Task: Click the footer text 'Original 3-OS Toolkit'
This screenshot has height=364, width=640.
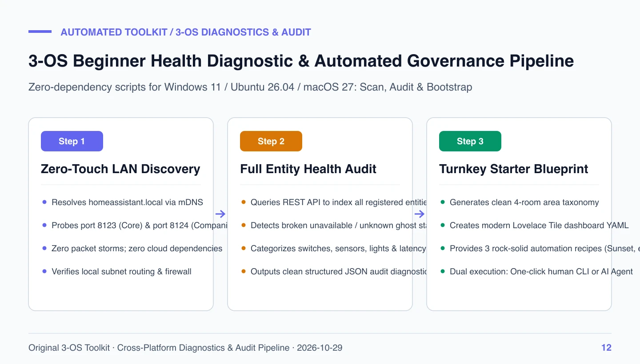Action: 185,348
